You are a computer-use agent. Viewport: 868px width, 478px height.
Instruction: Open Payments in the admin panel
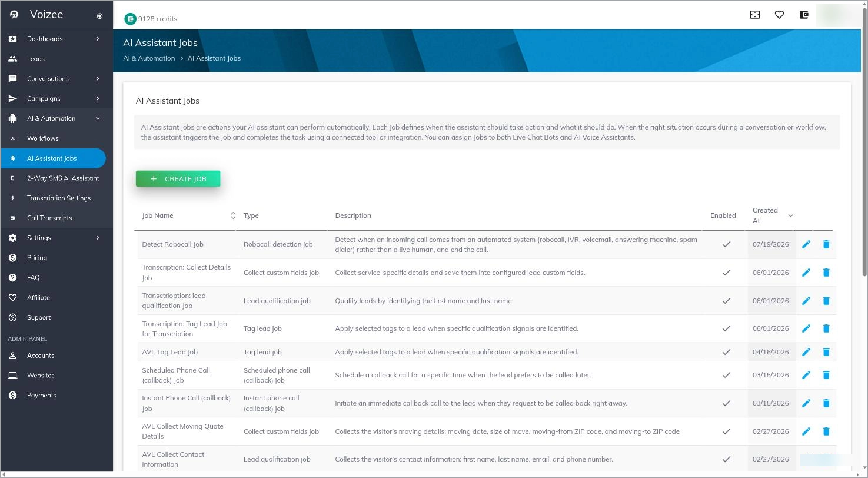point(56,395)
